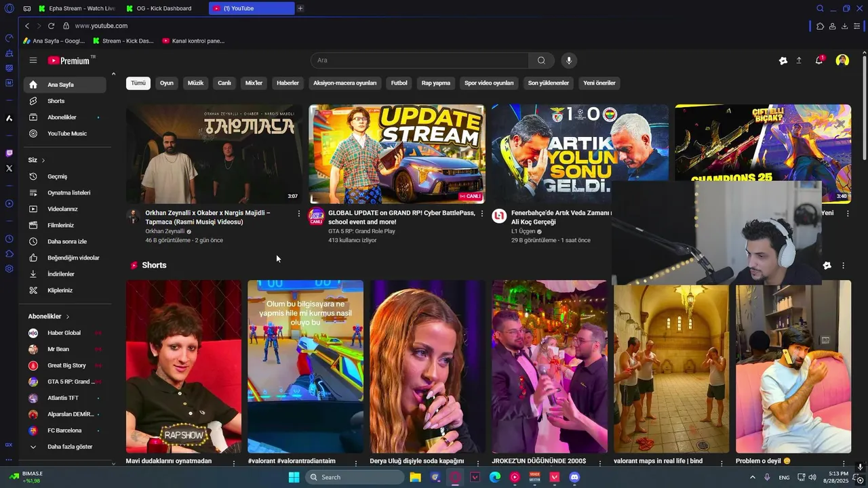Click the Opera tab search magnifier
Image resolution: width=868 pixels, height=488 pixels.
click(820, 8)
